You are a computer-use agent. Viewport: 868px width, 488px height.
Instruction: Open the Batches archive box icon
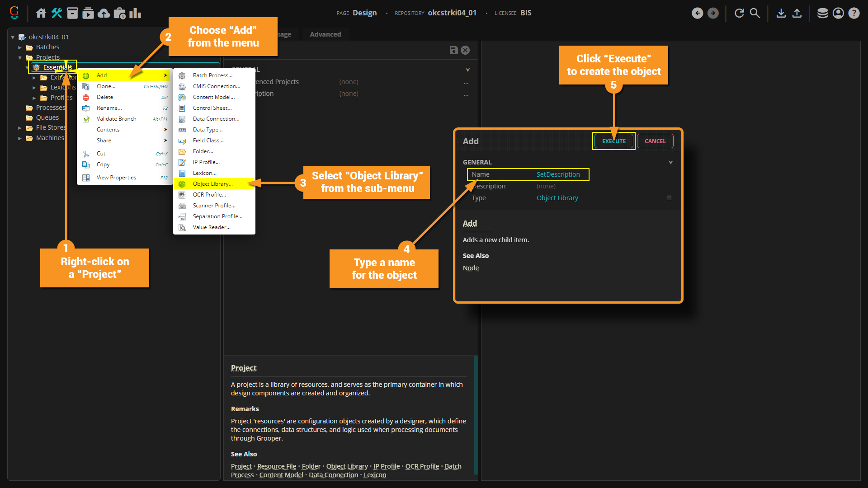72,13
